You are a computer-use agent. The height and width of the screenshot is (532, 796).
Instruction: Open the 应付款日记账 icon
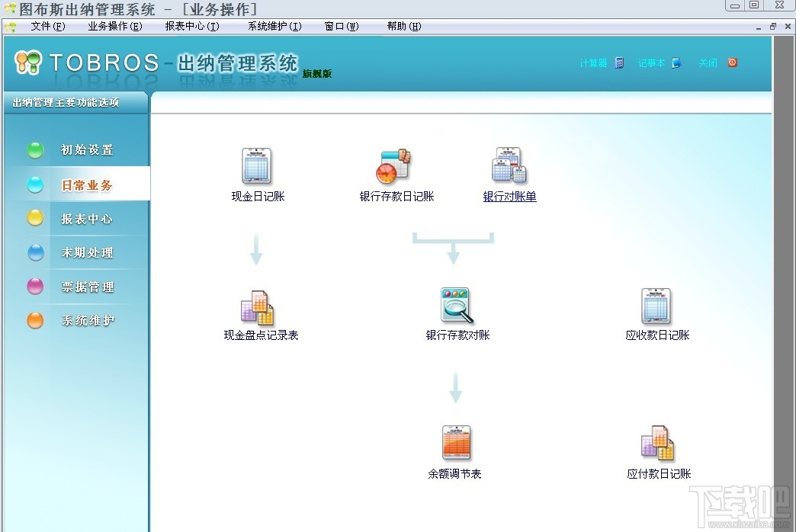pyautogui.click(x=657, y=443)
